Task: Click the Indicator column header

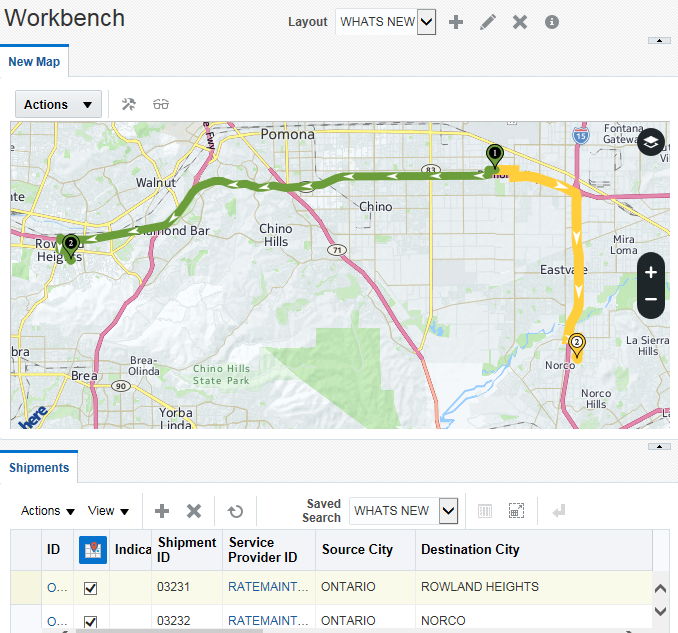Action: click(x=133, y=549)
